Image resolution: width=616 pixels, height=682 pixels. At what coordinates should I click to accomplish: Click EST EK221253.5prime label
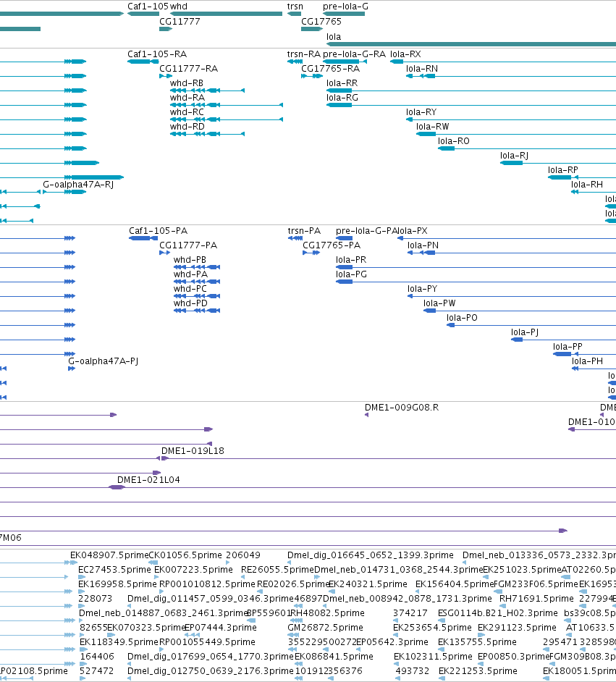[478, 670]
